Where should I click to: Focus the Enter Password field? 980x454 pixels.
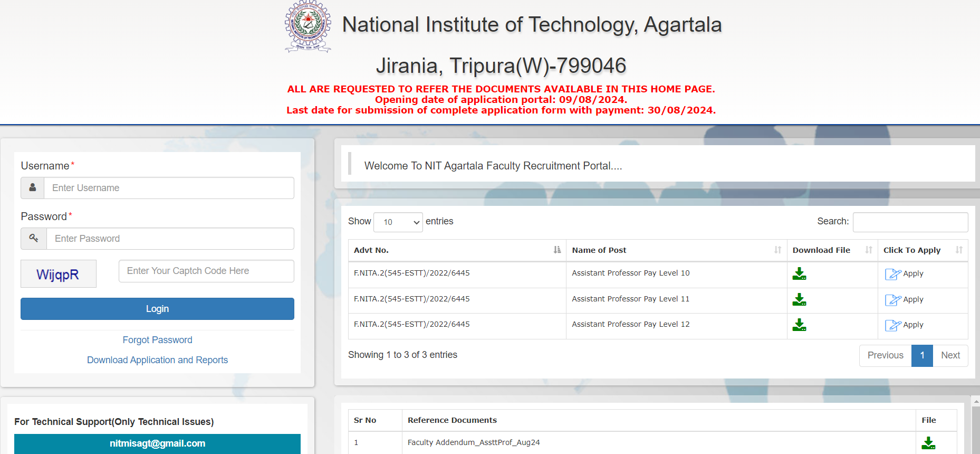pyautogui.click(x=170, y=239)
